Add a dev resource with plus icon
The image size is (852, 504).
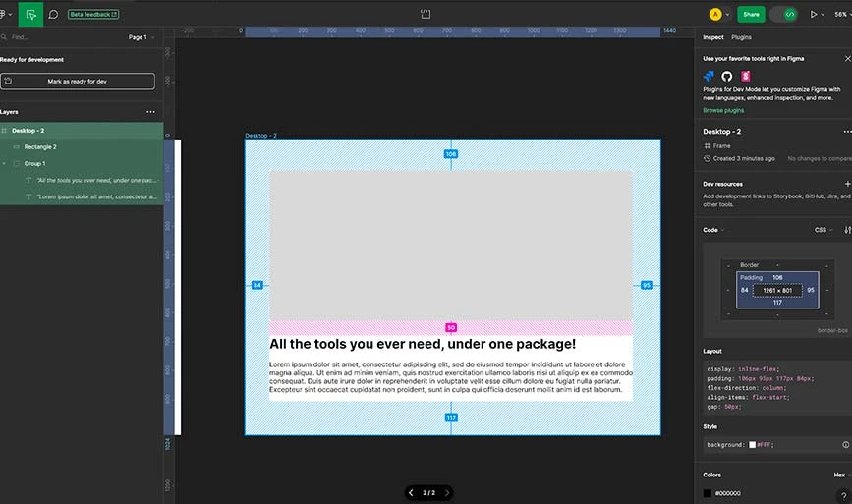click(847, 184)
